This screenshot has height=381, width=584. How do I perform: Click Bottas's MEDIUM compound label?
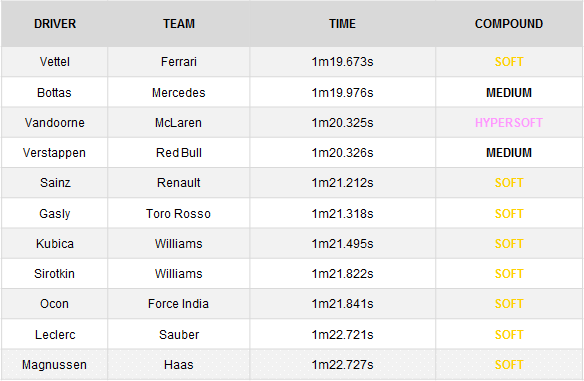[509, 92]
